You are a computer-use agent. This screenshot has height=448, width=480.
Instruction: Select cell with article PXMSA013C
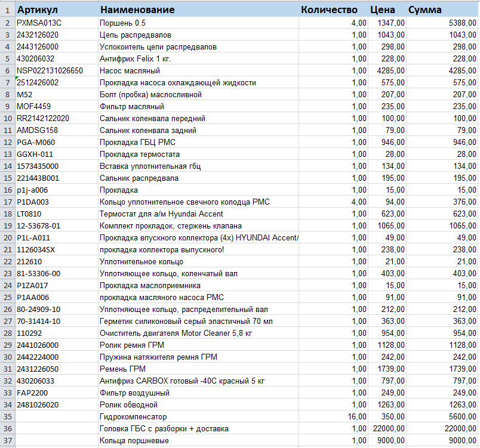pyautogui.click(x=57, y=23)
